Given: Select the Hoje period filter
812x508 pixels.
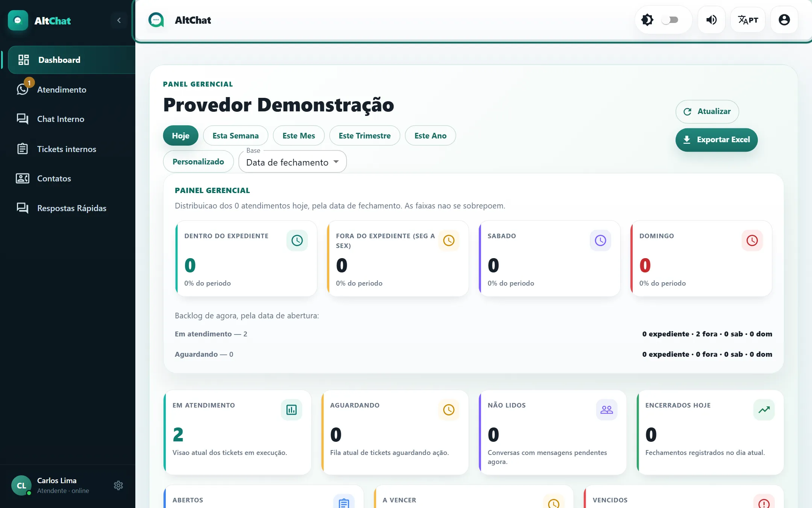Looking at the screenshot, I should point(180,135).
